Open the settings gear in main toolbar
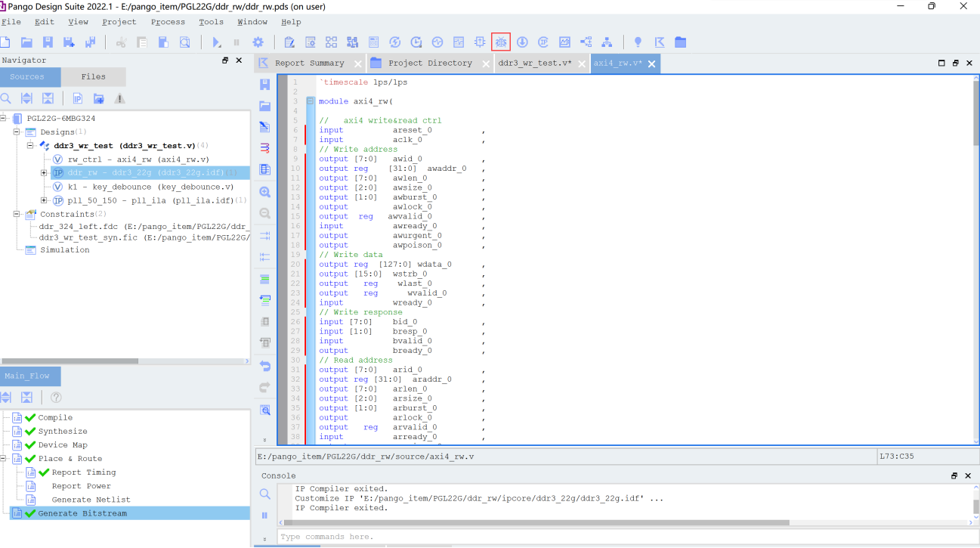980x548 pixels. pyautogui.click(x=258, y=42)
